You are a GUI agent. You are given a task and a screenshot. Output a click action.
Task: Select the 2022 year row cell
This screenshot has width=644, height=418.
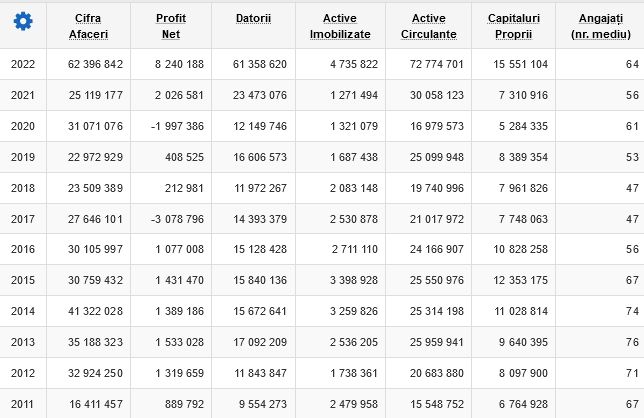(x=23, y=64)
